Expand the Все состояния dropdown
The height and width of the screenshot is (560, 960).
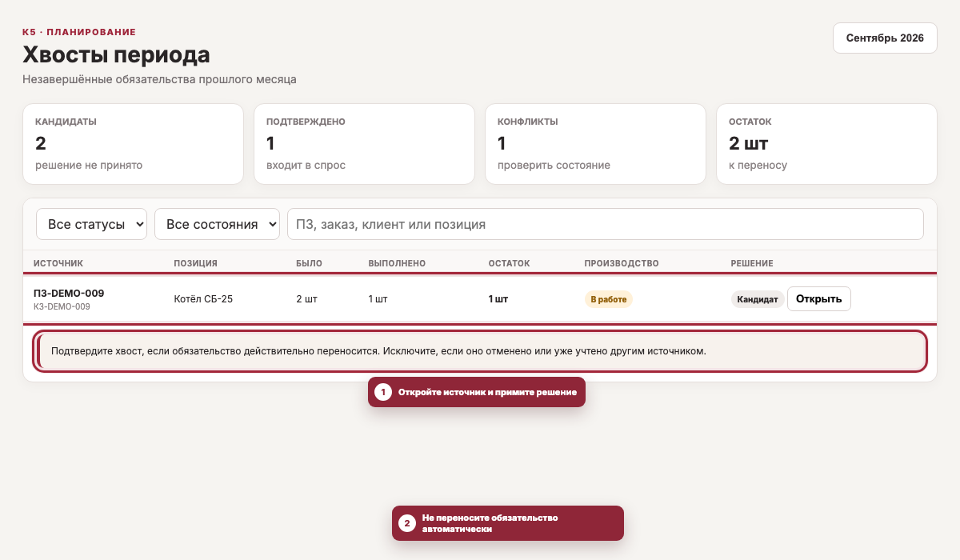217,224
